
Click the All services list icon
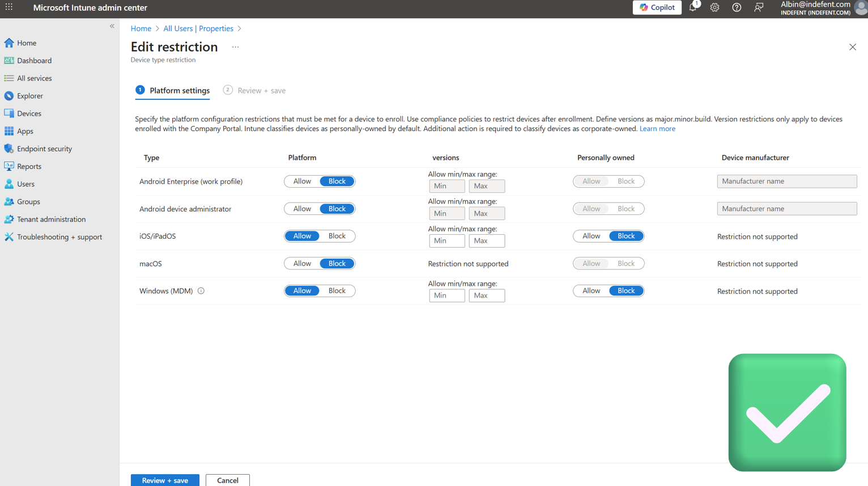coord(9,78)
